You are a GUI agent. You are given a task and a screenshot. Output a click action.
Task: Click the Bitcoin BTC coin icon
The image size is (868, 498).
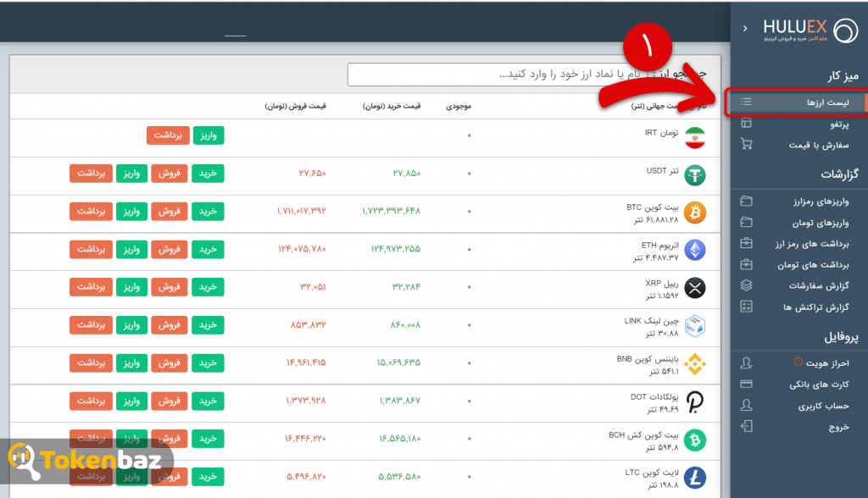click(x=695, y=213)
